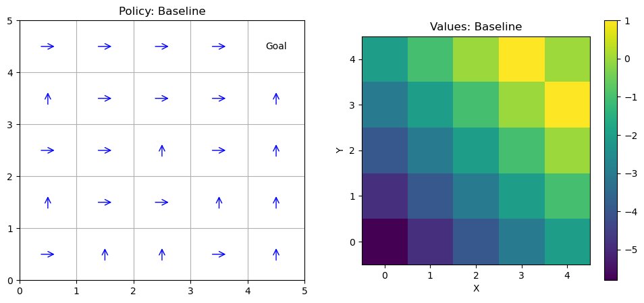Click the right arrow in policy column 3-4, bottom row
644x303 pixels.
click(x=219, y=254)
